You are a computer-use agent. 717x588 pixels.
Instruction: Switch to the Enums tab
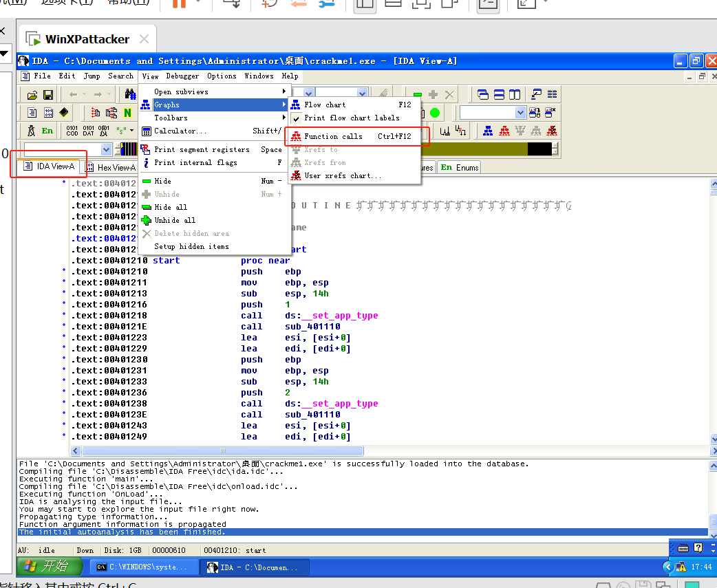[x=460, y=168]
